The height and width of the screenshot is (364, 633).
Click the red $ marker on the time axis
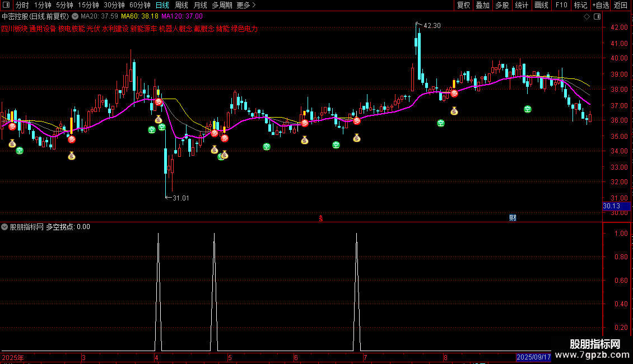pos(321,218)
